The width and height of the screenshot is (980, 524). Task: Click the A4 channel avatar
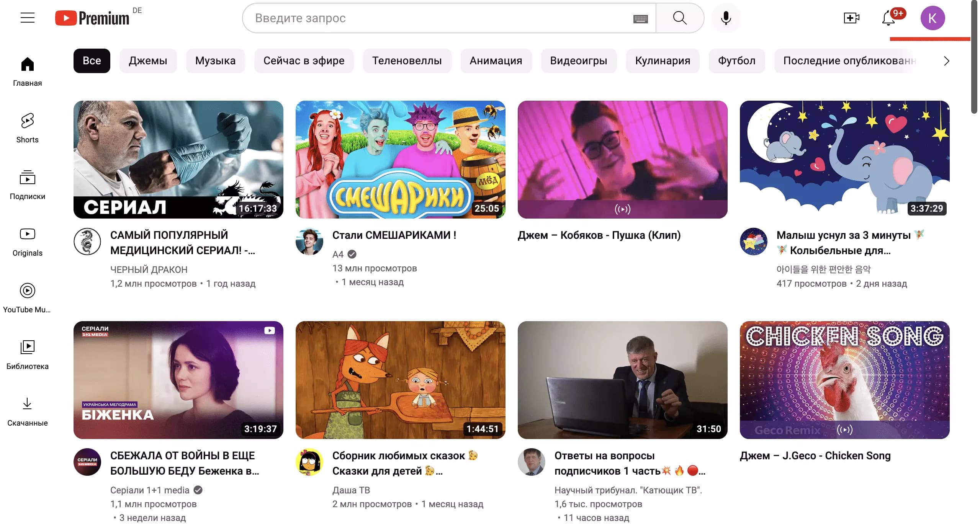pos(309,242)
